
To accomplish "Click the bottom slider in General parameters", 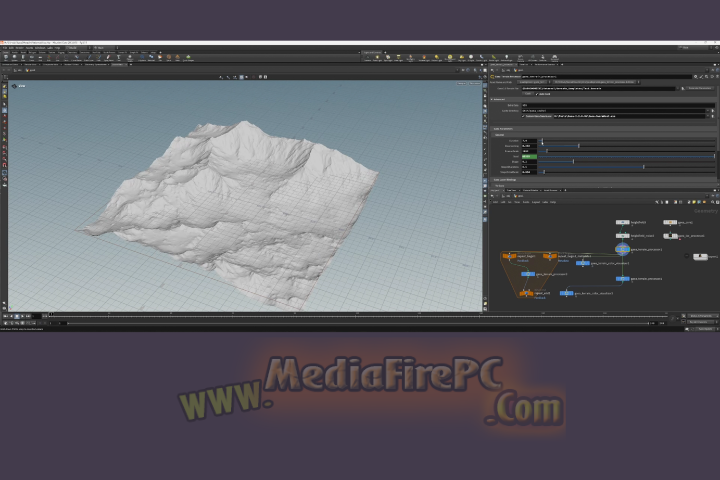I will click(x=627, y=172).
